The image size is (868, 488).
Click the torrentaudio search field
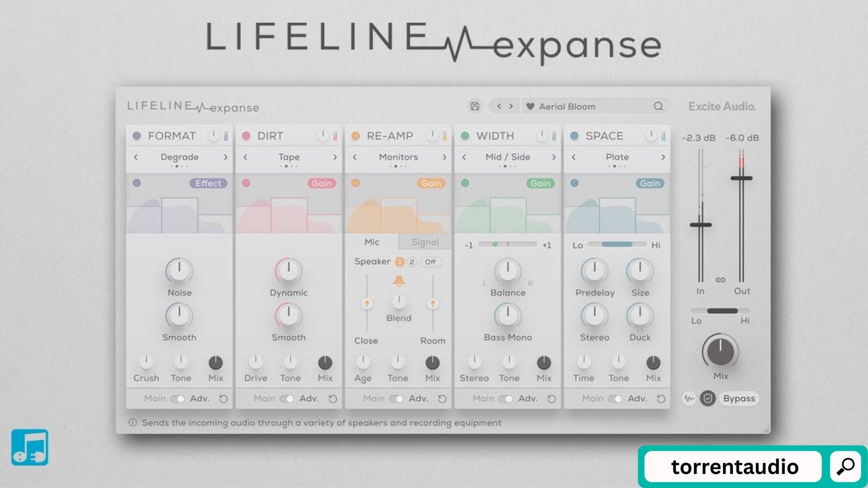[733, 466]
